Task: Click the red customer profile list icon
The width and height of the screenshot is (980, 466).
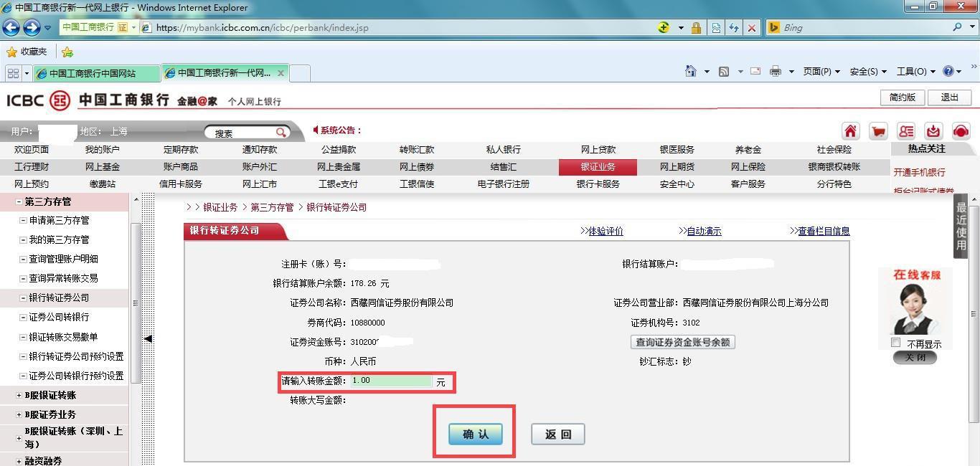Action: pyautogui.click(x=906, y=130)
